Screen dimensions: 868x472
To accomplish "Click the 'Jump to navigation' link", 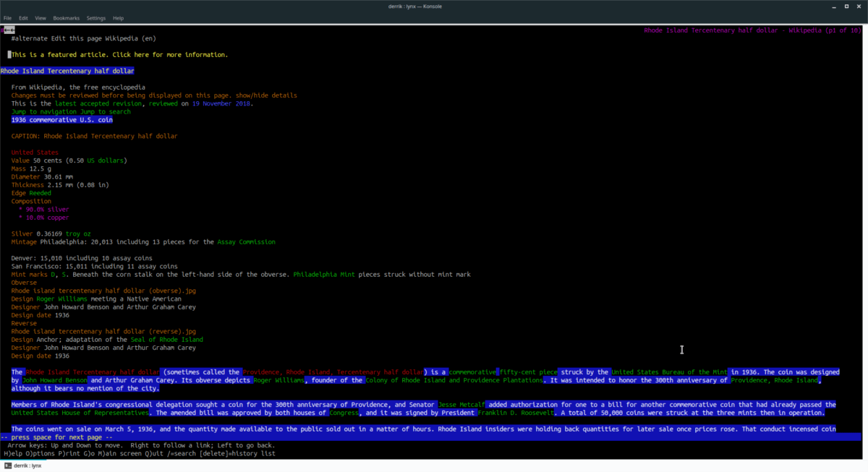I will tap(44, 111).
